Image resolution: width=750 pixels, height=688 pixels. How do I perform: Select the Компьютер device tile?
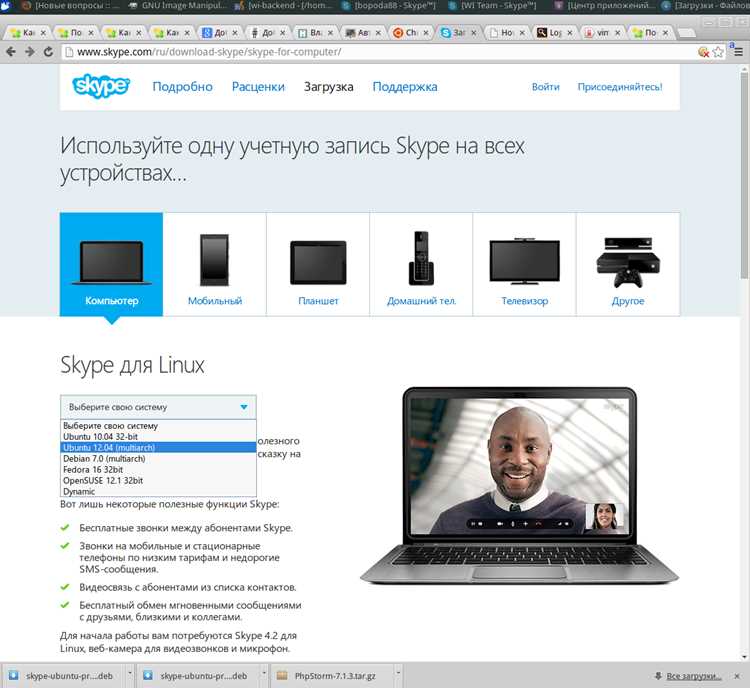click(111, 264)
